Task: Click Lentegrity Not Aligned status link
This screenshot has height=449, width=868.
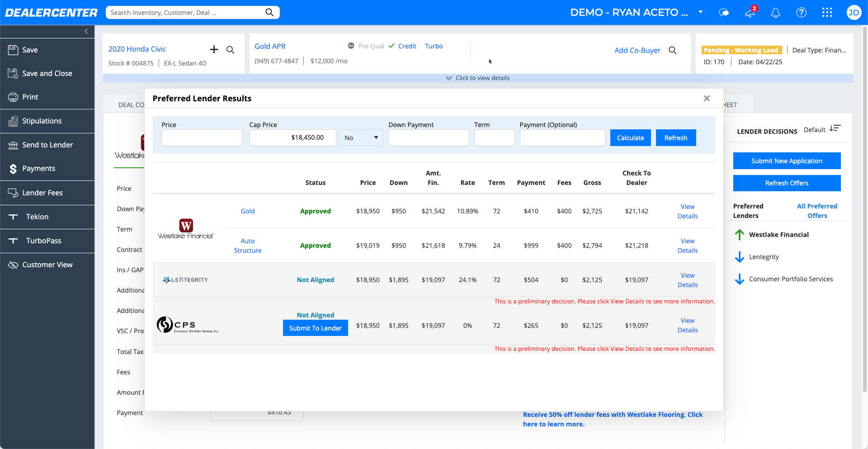Action: (x=316, y=280)
